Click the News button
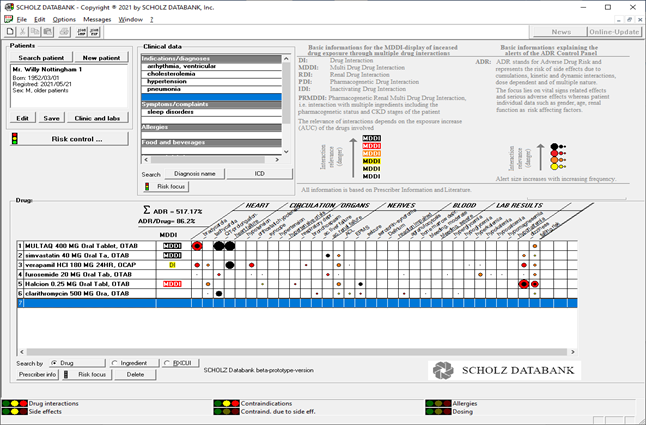 click(560, 32)
